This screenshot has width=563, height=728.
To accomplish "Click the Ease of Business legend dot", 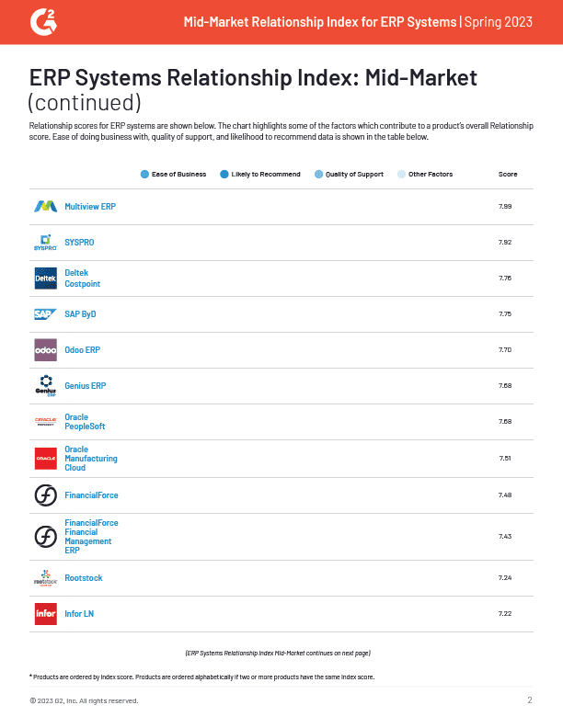I will pos(144,175).
